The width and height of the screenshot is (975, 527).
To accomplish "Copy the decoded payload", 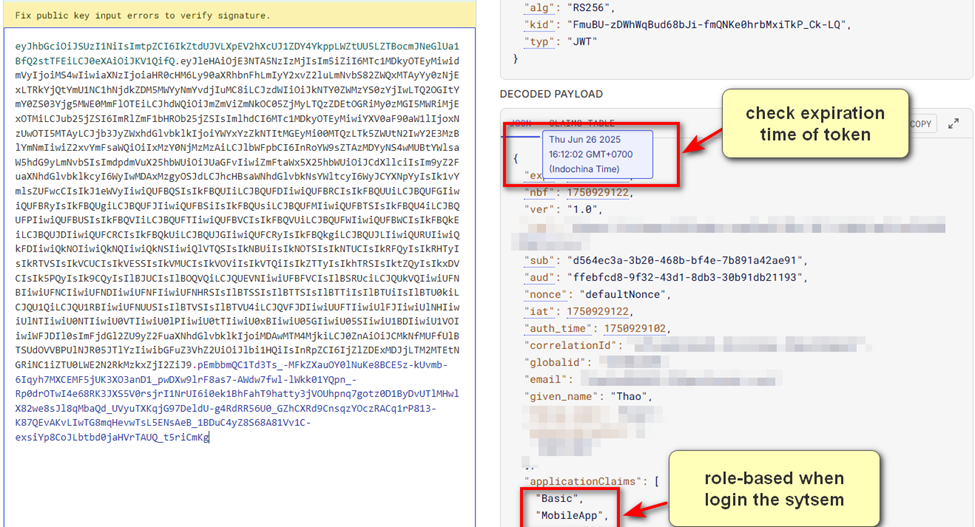I will 921,123.
